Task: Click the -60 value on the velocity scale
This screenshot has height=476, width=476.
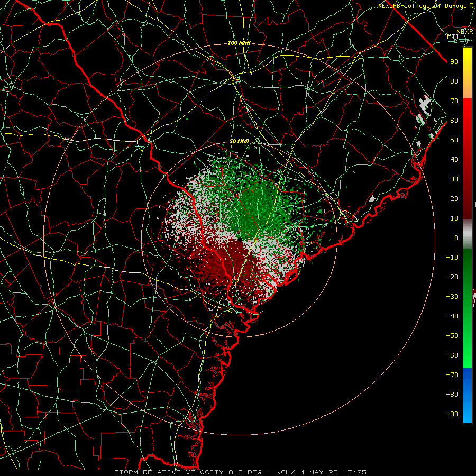Action: (452, 355)
